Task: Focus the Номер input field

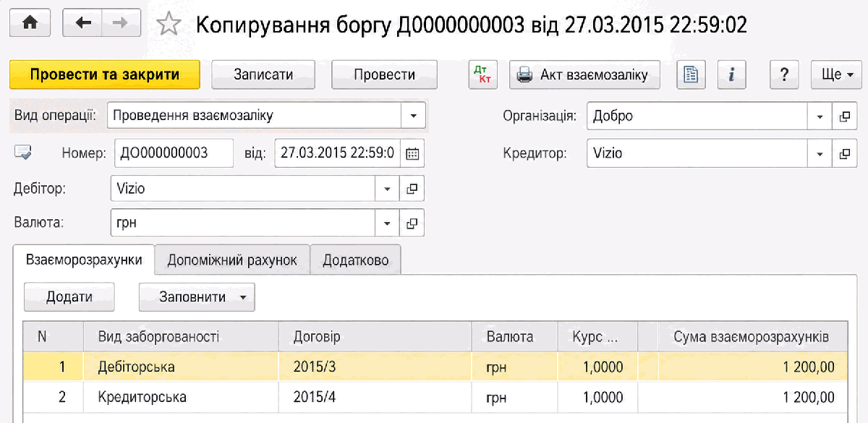Action: pos(174,153)
